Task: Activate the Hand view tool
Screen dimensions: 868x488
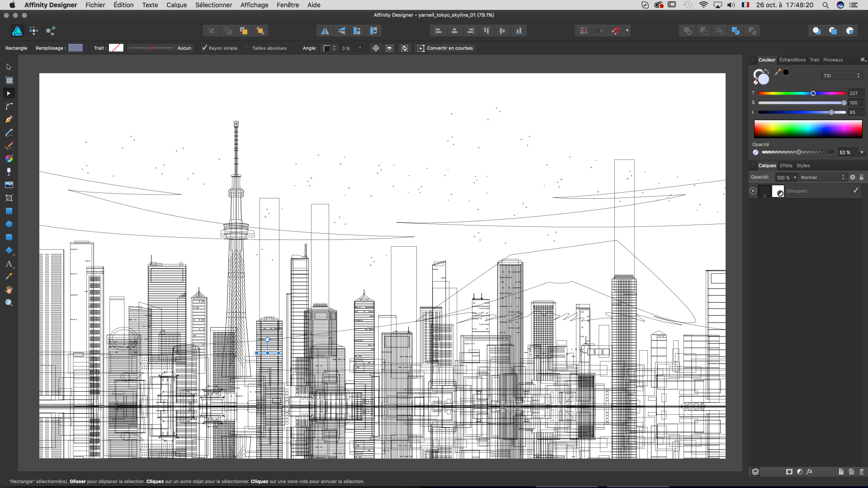Action: click(x=9, y=290)
